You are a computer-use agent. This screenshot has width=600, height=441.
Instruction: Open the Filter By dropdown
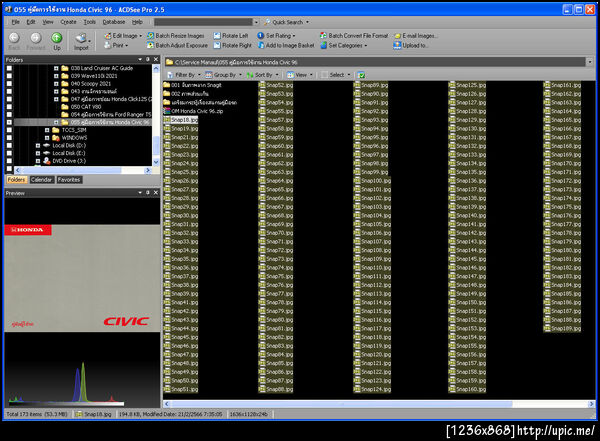pos(185,74)
